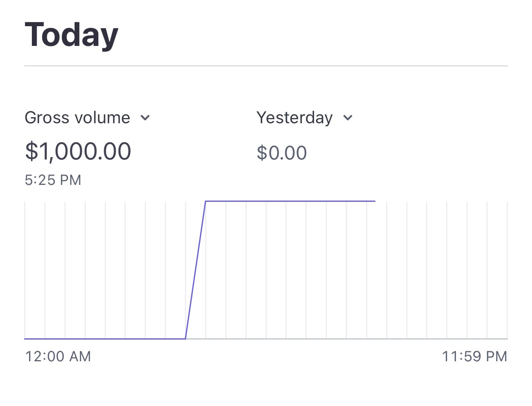Click the steep rising segment of chart line
The height and width of the screenshot is (406, 532).
tap(195, 270)
